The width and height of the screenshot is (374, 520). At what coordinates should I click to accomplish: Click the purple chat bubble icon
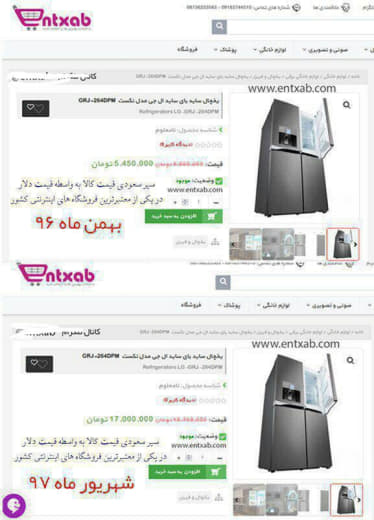click(x=13, y=505)
